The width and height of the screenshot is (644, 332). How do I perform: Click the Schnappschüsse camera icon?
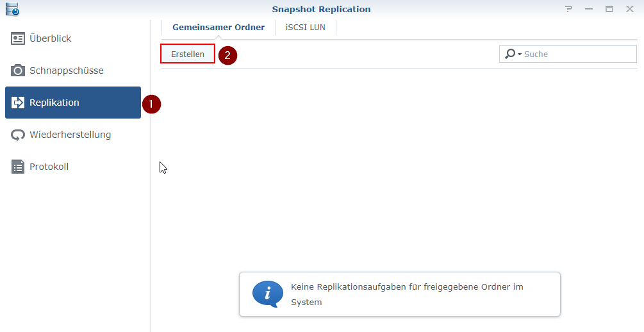18,71
